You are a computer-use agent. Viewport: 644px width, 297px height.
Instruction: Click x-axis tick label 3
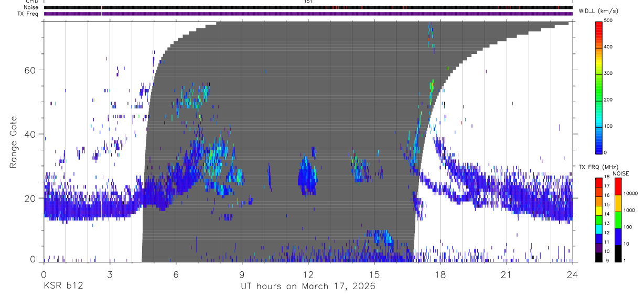pos(110,274)
